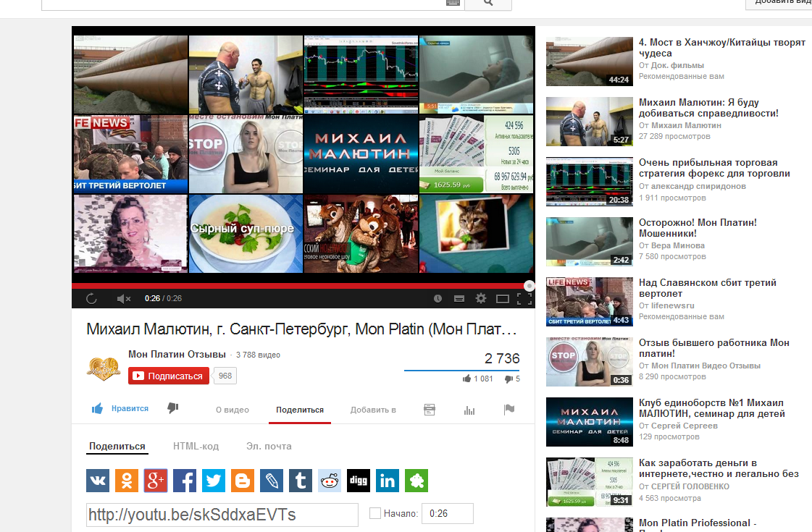Click the chipmunk mascots endscreen thumbnail
The image size is (812, 532).
pos(361,233)
